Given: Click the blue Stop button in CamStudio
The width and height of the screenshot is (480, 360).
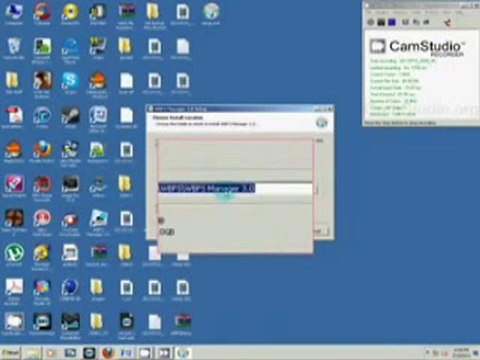Looking at the screenshot, I should coord(392,22).
